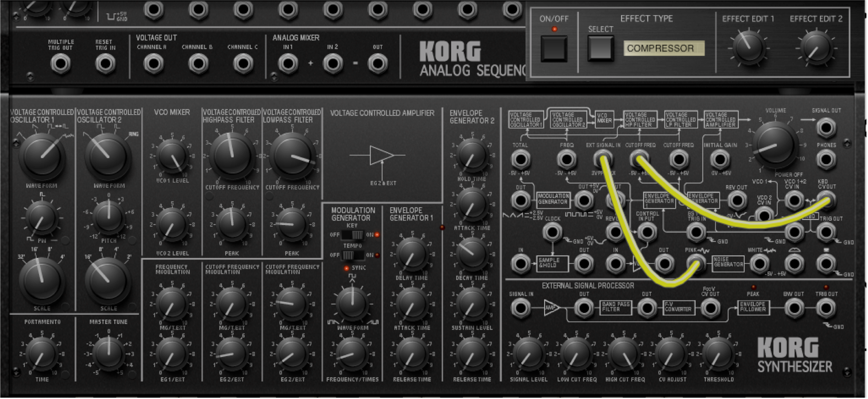Click the INITIAL GAIN jack
Screen dimensions: 868x399
point(720,159)
